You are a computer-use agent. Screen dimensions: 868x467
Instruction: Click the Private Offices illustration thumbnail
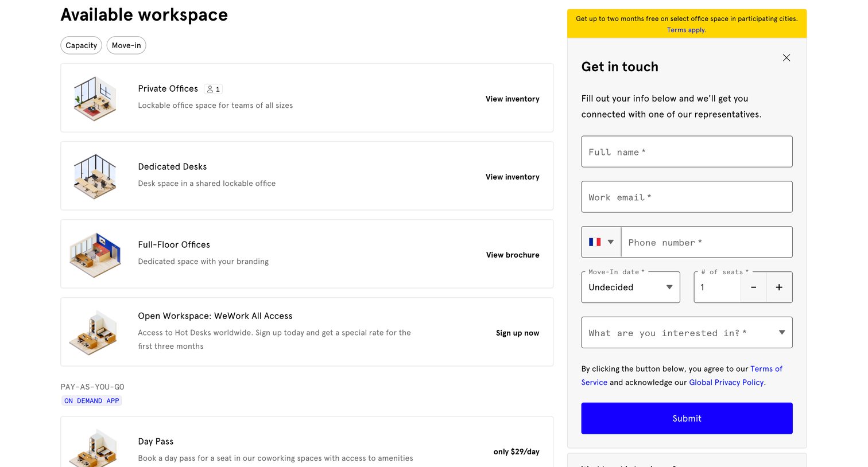(x=95, y=99)
